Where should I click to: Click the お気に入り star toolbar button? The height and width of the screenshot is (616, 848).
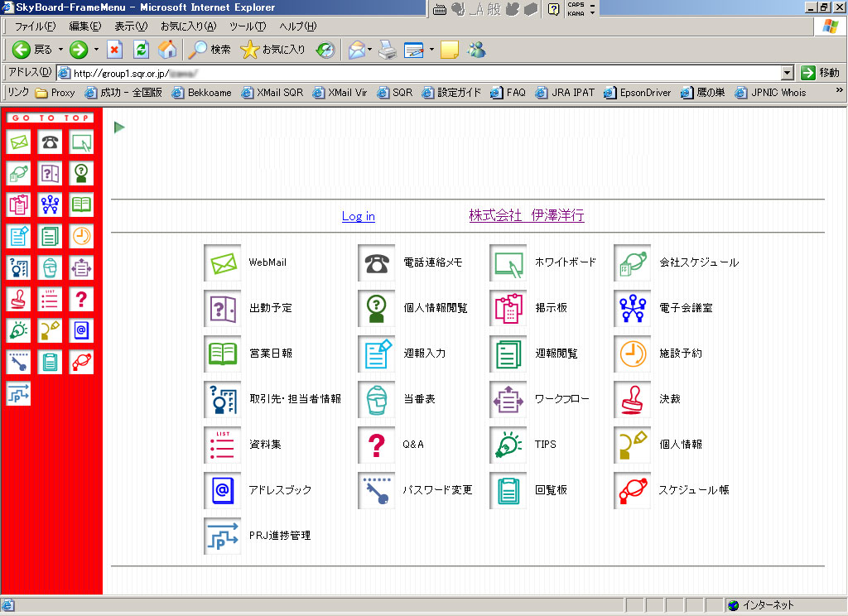tap(272, 50)
